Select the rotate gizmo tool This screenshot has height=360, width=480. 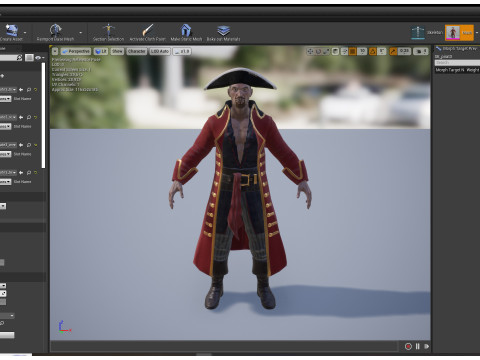[318, 51]
